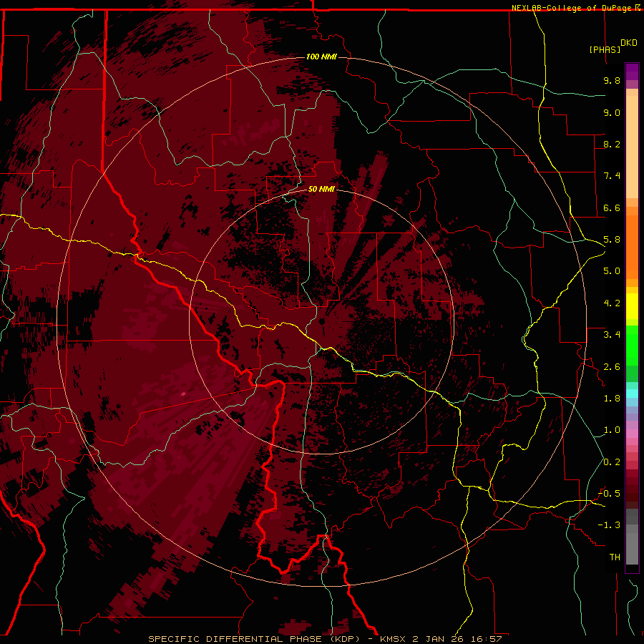
Task: Click the 2 JAN 26 16:57 timestamp
Action: [x=457, y=639]
